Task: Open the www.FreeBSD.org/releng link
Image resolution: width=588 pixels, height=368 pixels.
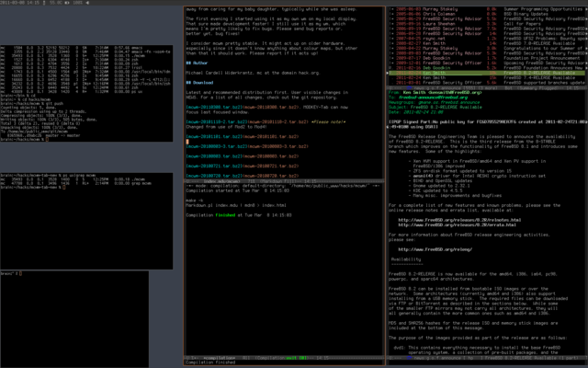Action: [435, 248]
